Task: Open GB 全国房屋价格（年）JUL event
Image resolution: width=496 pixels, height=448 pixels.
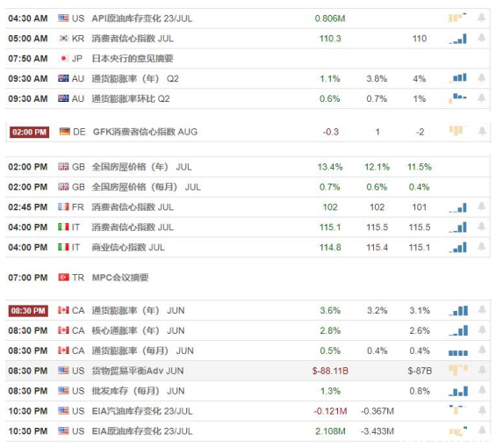Action: point(141,167)
